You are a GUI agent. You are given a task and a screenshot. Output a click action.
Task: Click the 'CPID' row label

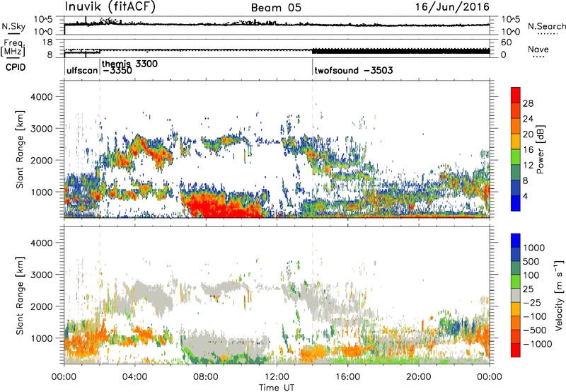coord(16,67)
